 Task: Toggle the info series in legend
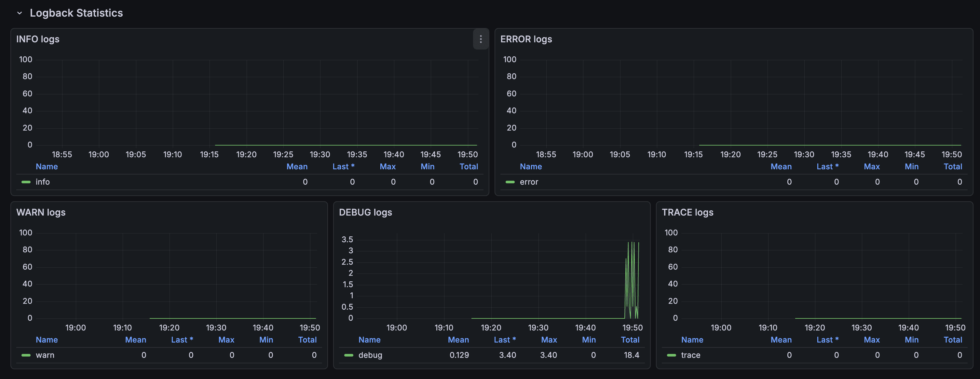pyautogui.click(x=43, y=182)
